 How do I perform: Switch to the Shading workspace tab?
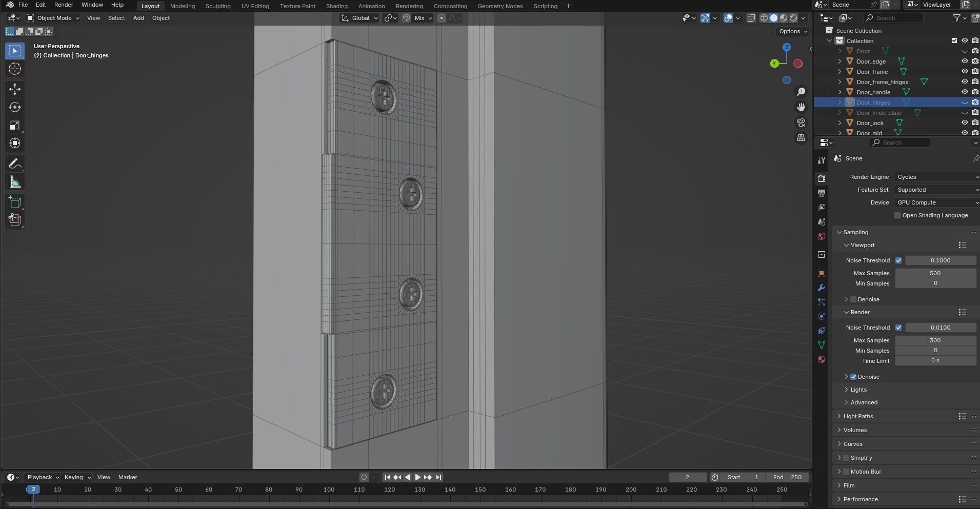click(x=336, y=6)
